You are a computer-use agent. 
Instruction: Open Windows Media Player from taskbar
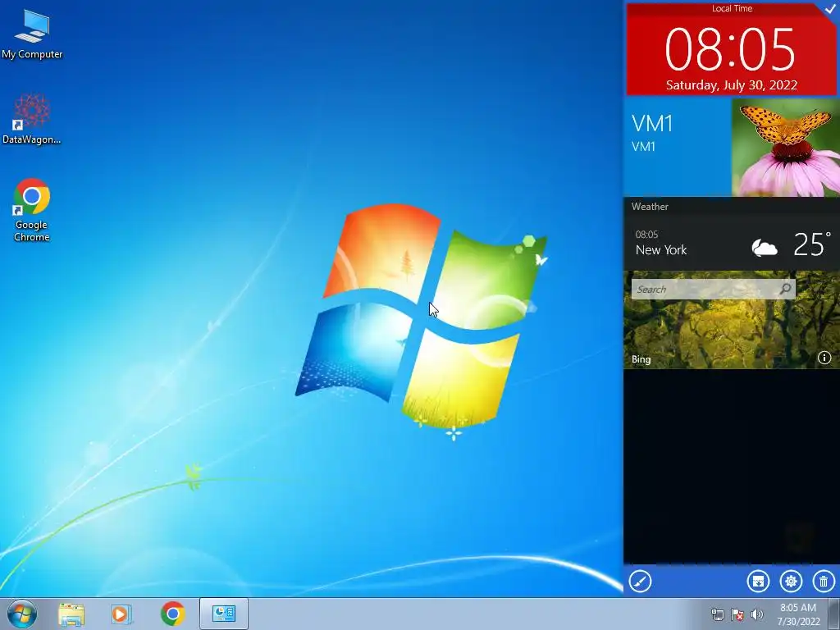click(121, 614)
